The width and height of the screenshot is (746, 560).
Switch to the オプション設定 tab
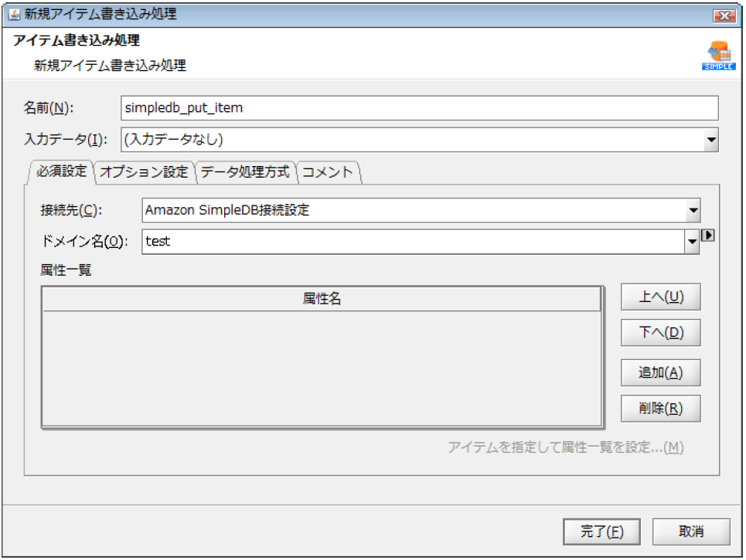pos(144,171)
